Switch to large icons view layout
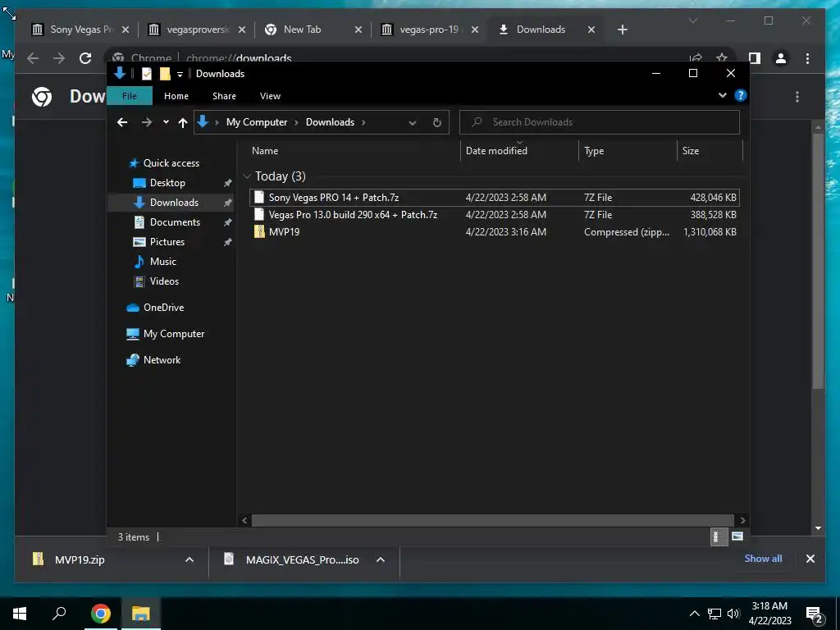Viewport: 840px width, 630px height. (737, 536)
